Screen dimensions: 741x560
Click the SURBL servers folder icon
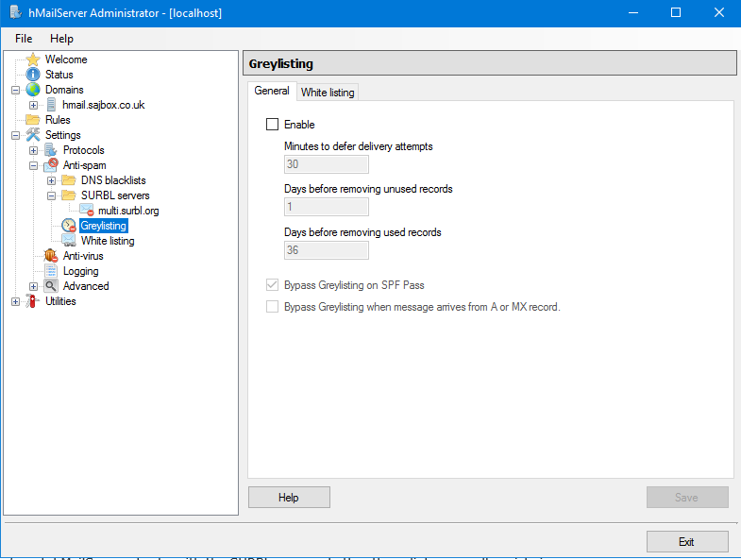click(69, 195)
